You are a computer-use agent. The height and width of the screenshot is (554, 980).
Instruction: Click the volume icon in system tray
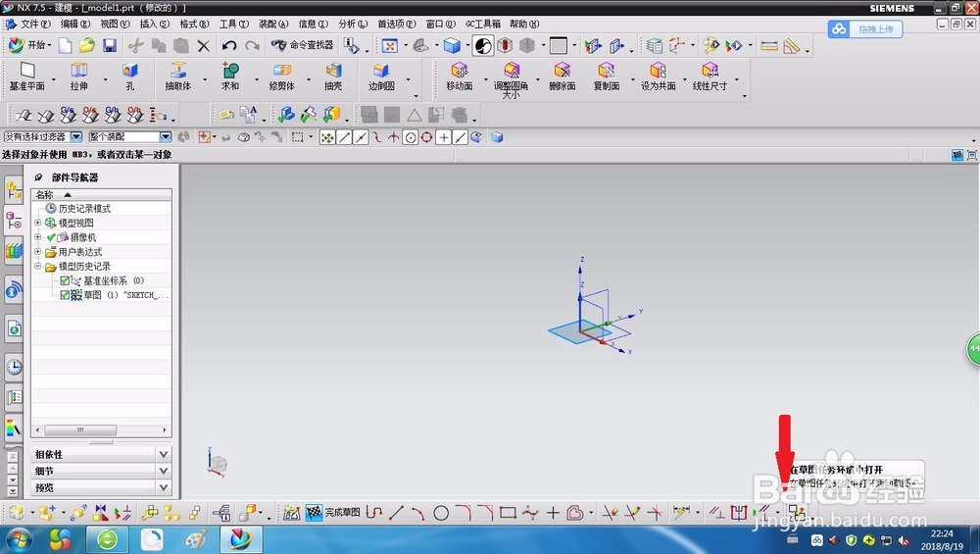pos(833,539)
